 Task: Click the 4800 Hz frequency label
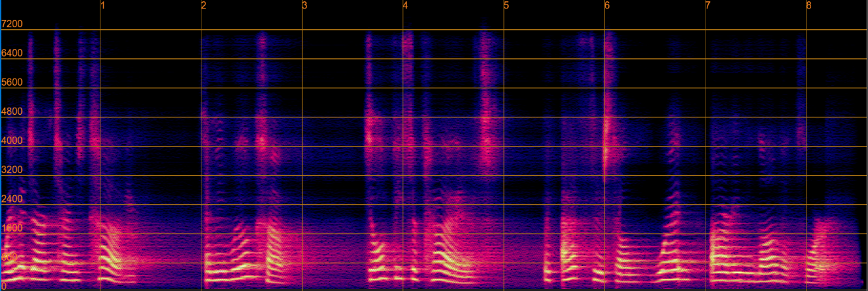click(x=13, y=112)
